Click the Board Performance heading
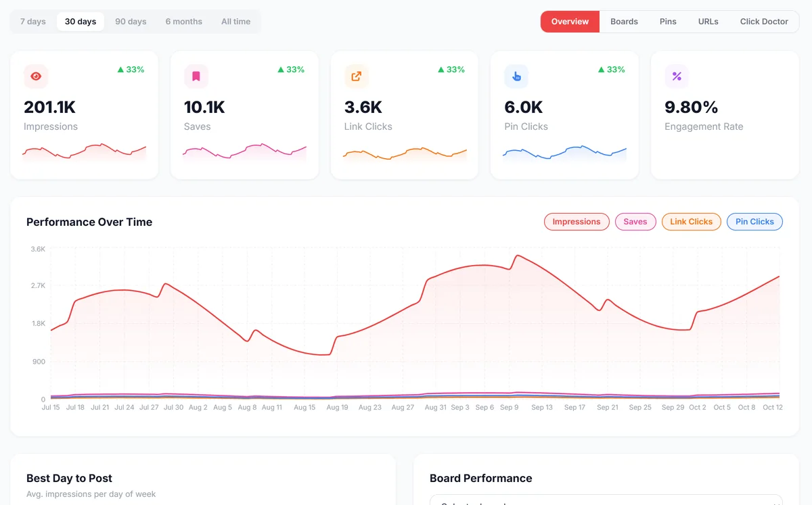 481,478
